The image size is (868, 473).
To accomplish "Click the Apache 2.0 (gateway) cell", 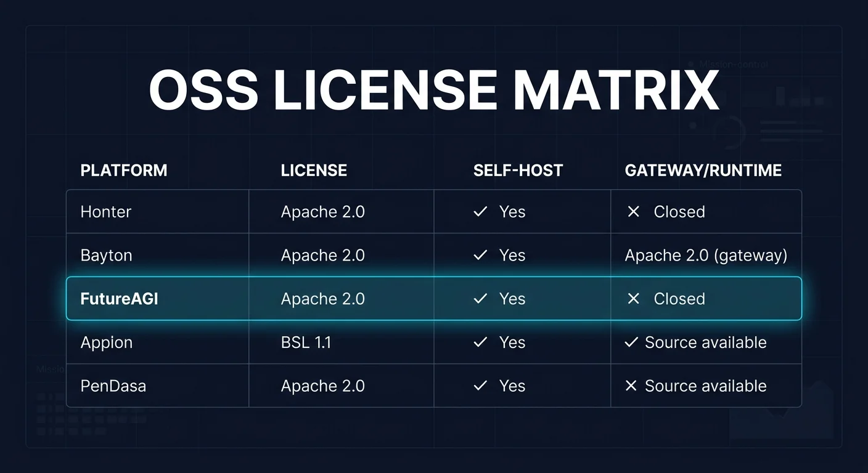I will (706, 256).
